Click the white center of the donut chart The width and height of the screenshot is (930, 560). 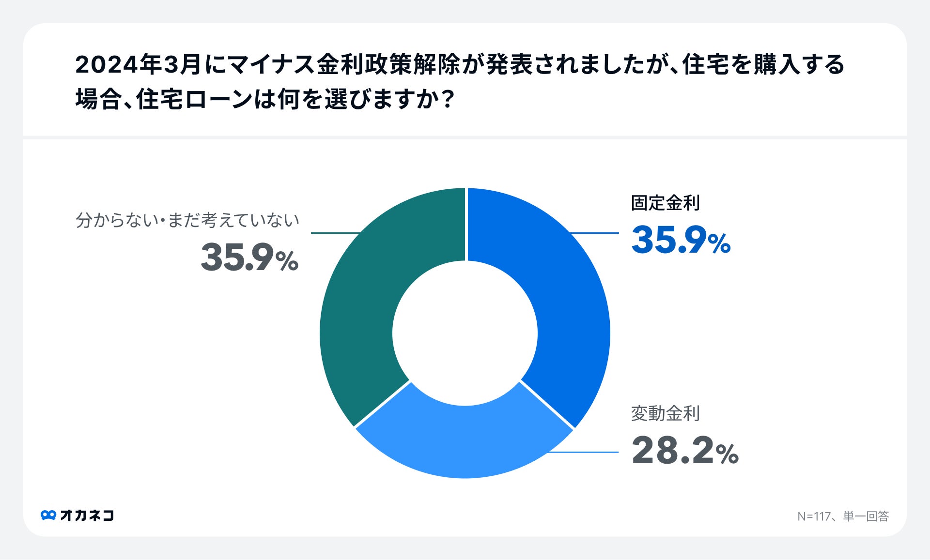point(465,333)
